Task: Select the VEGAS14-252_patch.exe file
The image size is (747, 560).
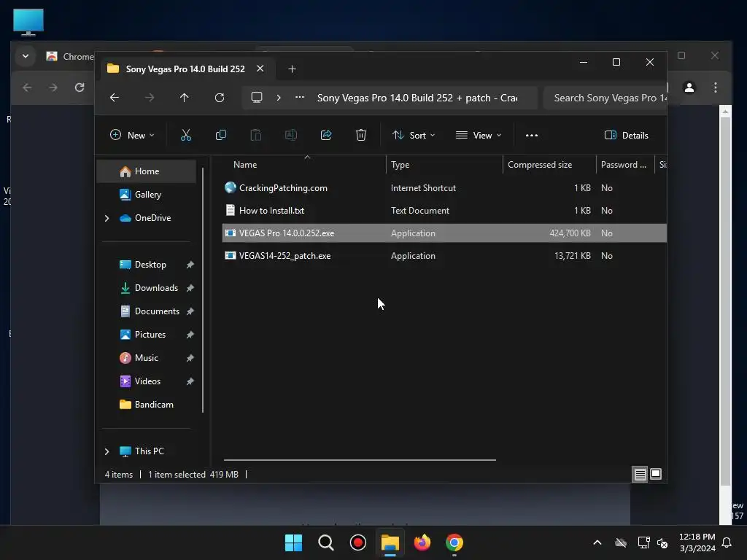Action: click(x=444, y=256)
